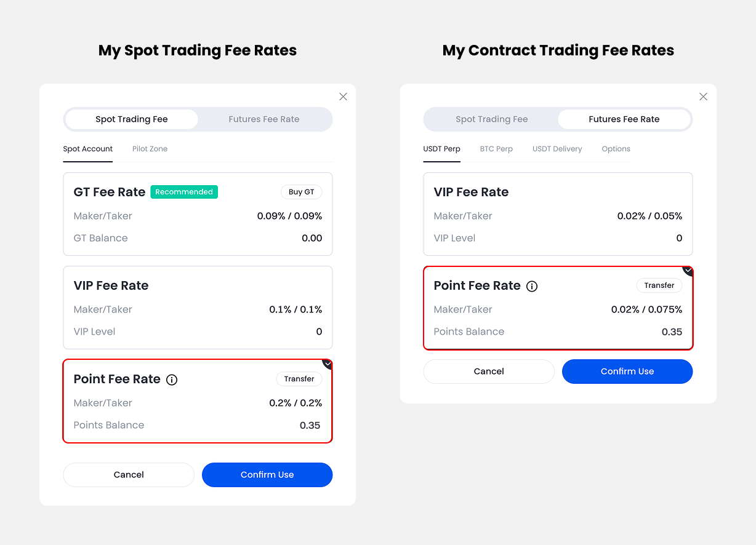Image resolution: width=756 pixels, height=545 pixels.
Task: Click Transfer in futures Point Fee Rate card
Action: click(x=659, y=285)
